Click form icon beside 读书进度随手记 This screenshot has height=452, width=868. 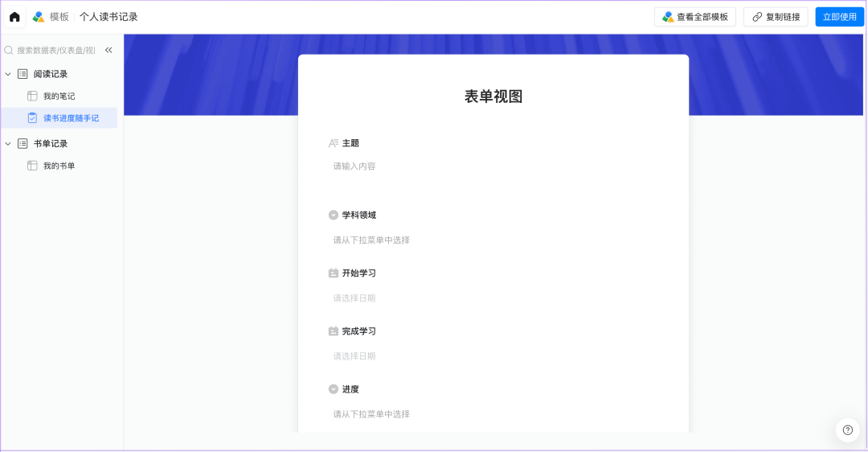click(x=32, y=118)
